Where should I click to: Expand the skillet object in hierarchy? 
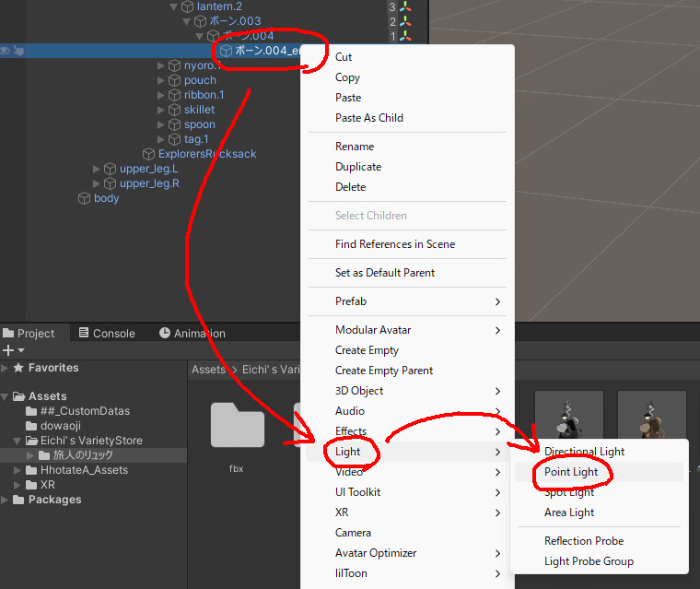(x=161, y=110)
